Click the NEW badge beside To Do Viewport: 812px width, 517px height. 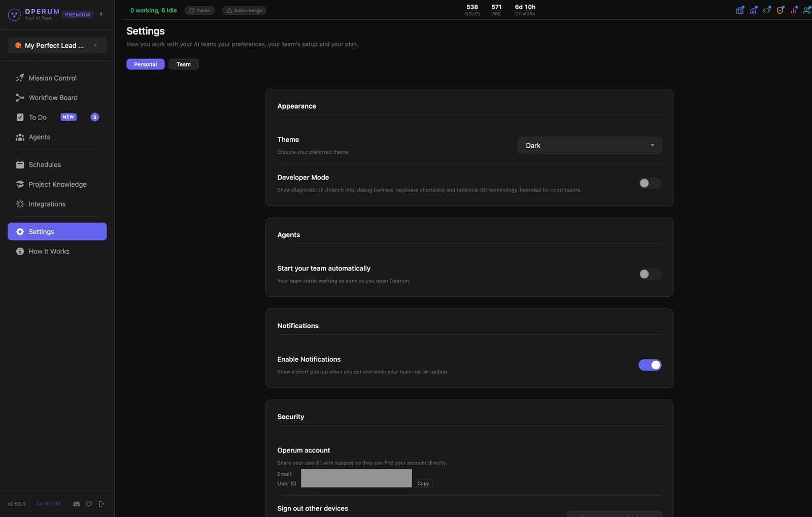click(69, 117)
